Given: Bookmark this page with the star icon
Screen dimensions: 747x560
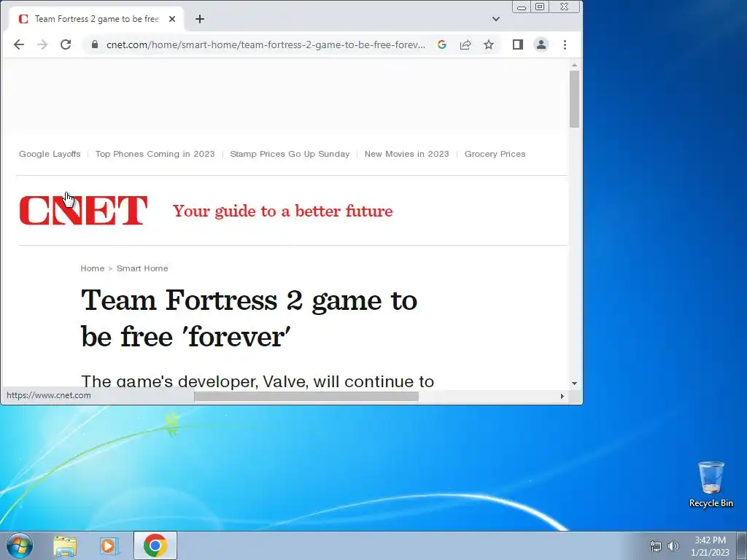Looking at the screenshot, I should [x=489, y=44].
